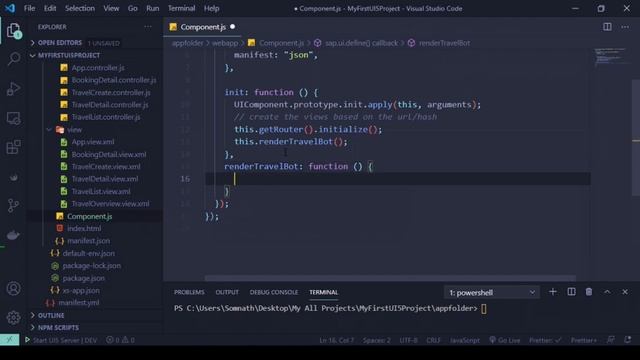
Task: Switch to the Debug Console tab
Action: tap(273, 292)
